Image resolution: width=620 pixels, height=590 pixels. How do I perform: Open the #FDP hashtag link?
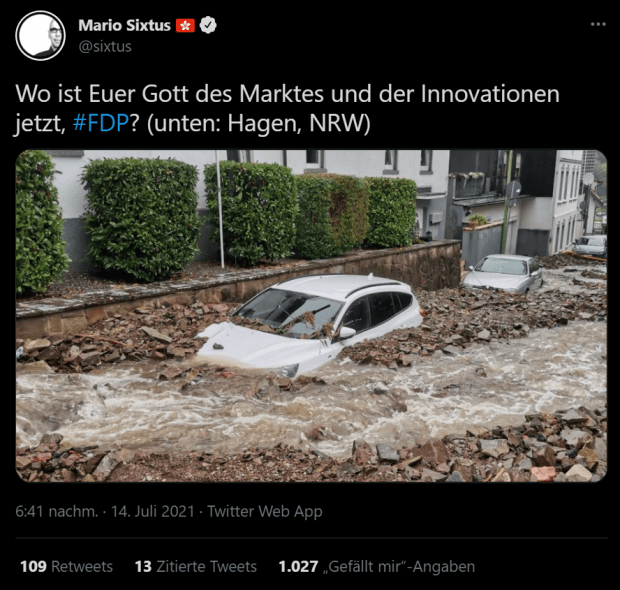click(x=101, y=123)
